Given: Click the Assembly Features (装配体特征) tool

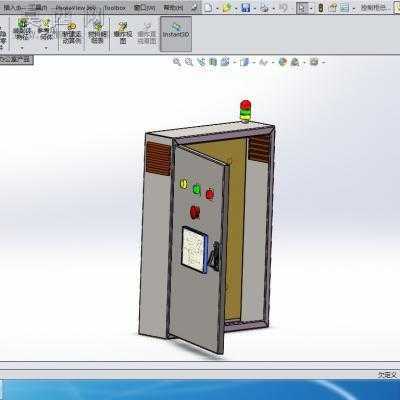Looking at the screenshot, I should pos(22,30).
